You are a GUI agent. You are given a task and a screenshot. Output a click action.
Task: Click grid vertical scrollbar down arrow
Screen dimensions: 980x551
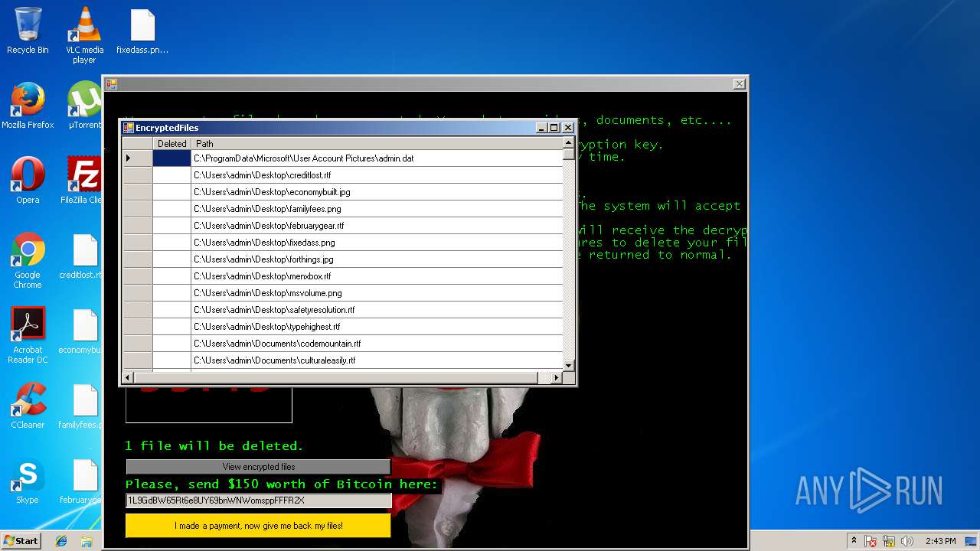pyautogui.click(x=568, y=366)
